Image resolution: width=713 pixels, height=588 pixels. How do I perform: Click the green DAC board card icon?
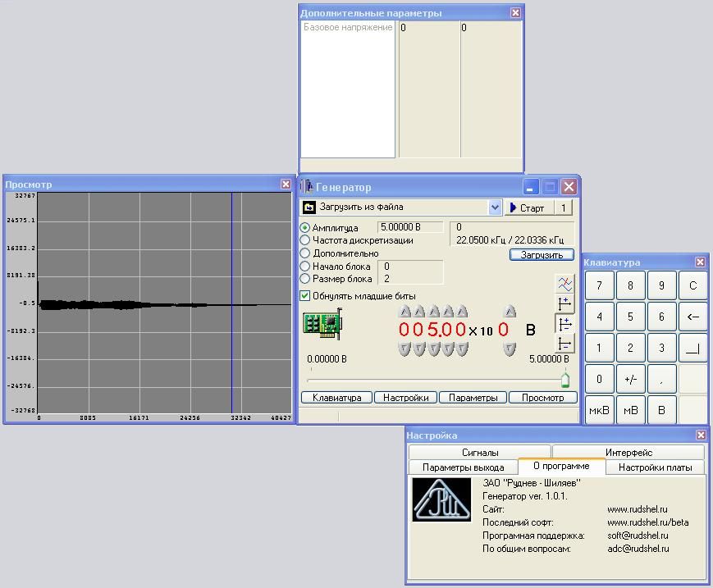(x=322, y=325)
